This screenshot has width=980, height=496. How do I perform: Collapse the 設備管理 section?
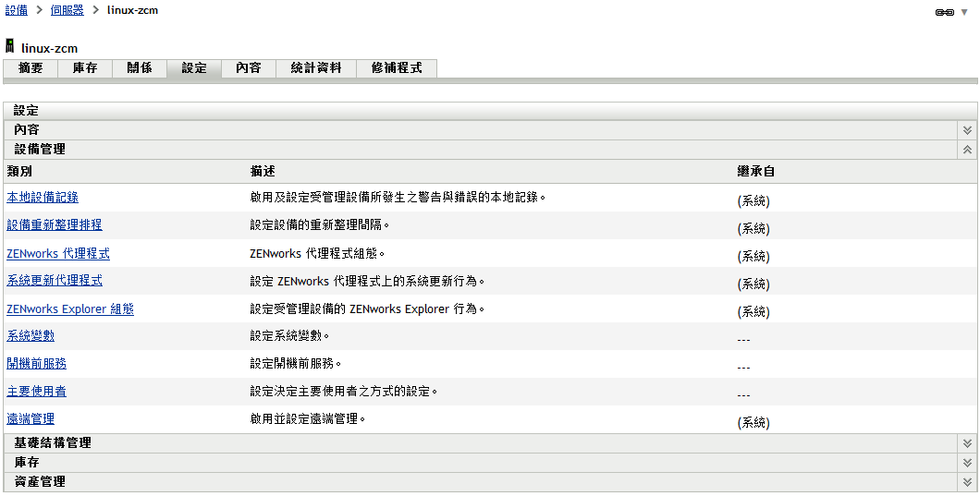tap(967, 150)
